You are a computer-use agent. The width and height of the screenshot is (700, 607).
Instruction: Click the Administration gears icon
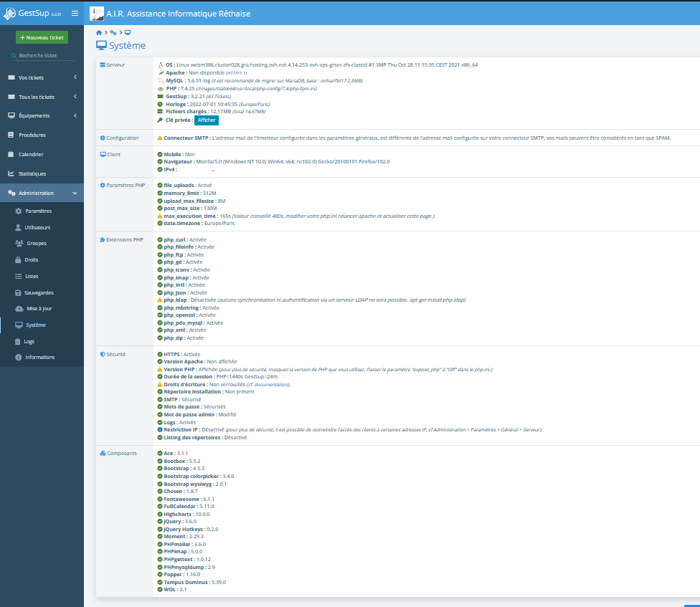[11, 193]
